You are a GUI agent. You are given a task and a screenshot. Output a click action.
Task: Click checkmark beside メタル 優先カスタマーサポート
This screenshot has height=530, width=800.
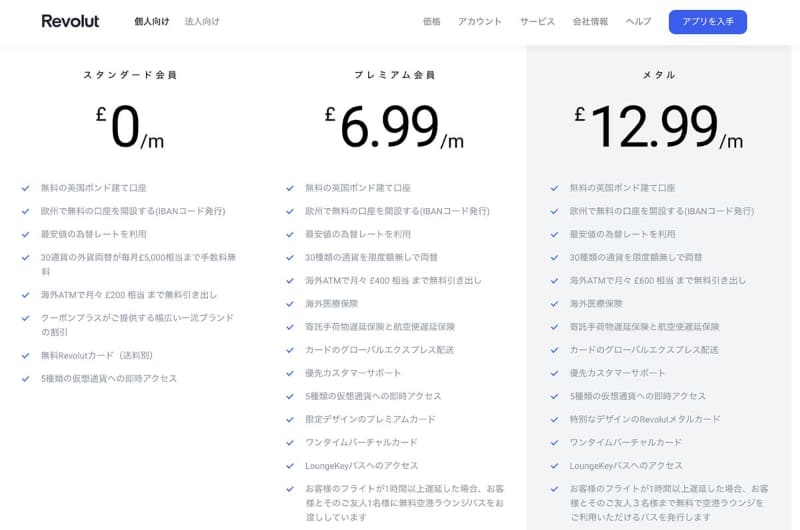(554, 373)
